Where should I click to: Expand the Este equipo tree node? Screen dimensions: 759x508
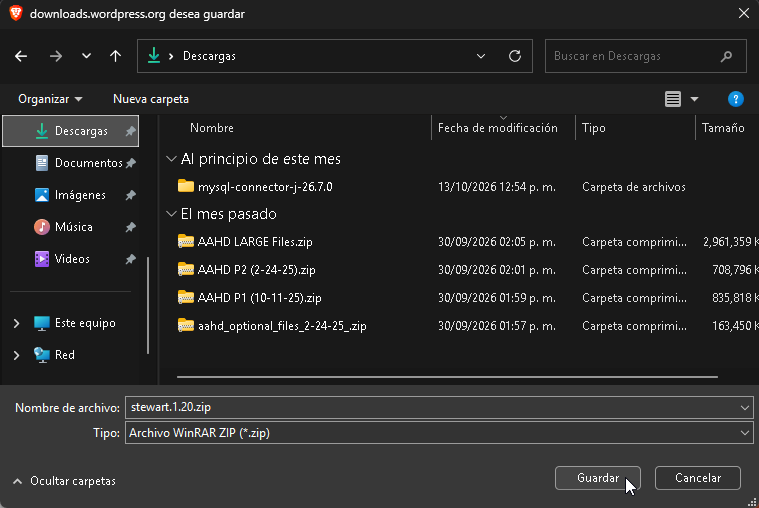[x=16, y=323]
